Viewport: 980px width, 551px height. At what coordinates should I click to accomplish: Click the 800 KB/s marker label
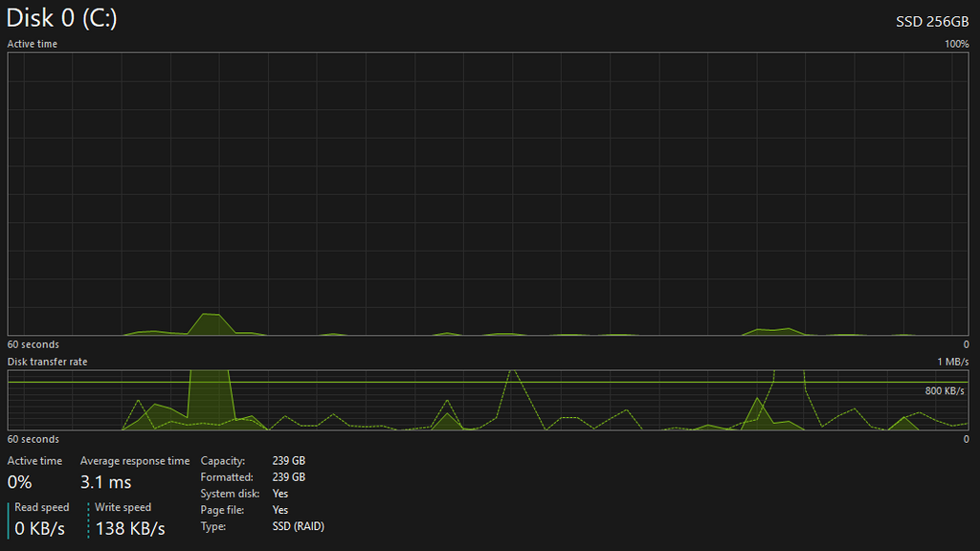coord(945,391)
